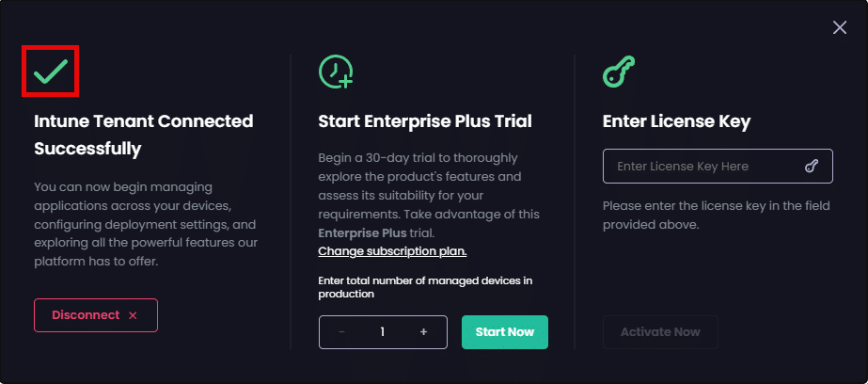Viewport: 868px width, 384px height.
Task: Decrease managed devices count with minus
Action: point(341,332)
